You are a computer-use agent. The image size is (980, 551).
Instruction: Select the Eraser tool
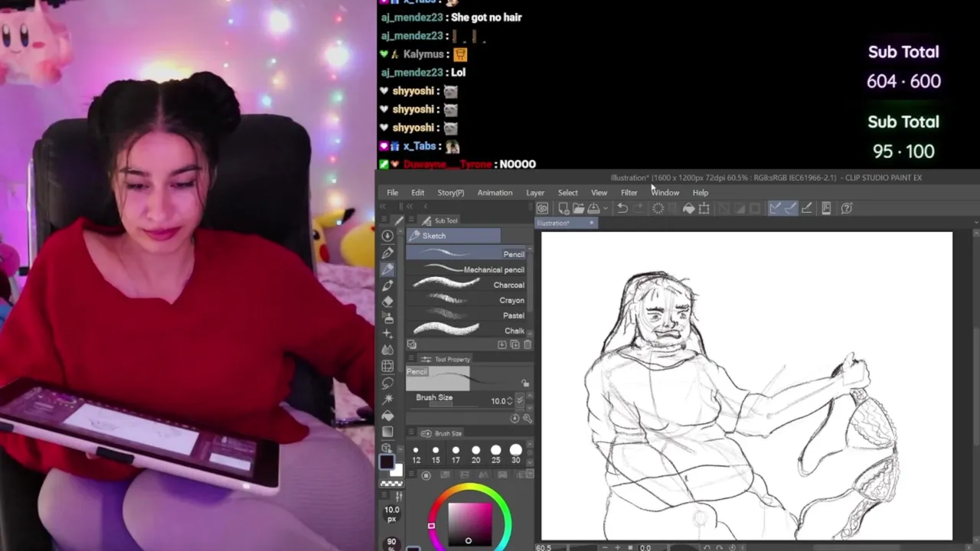[387, 302]
